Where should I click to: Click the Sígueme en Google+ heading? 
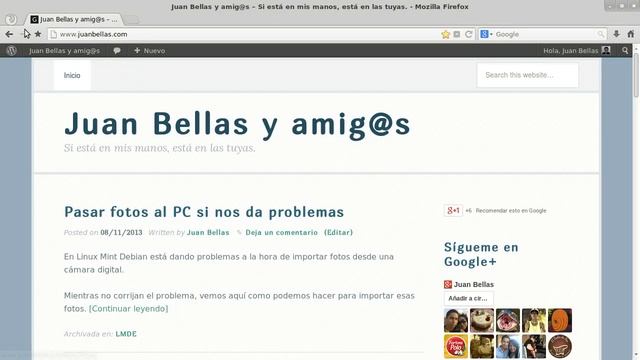point(481,254)
